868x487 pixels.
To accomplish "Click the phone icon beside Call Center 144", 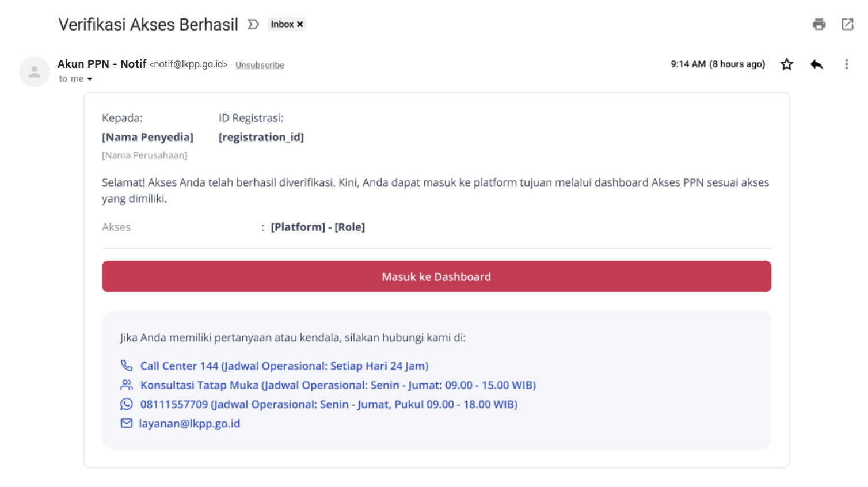I will pyautogui.click(x=127, y=366).
